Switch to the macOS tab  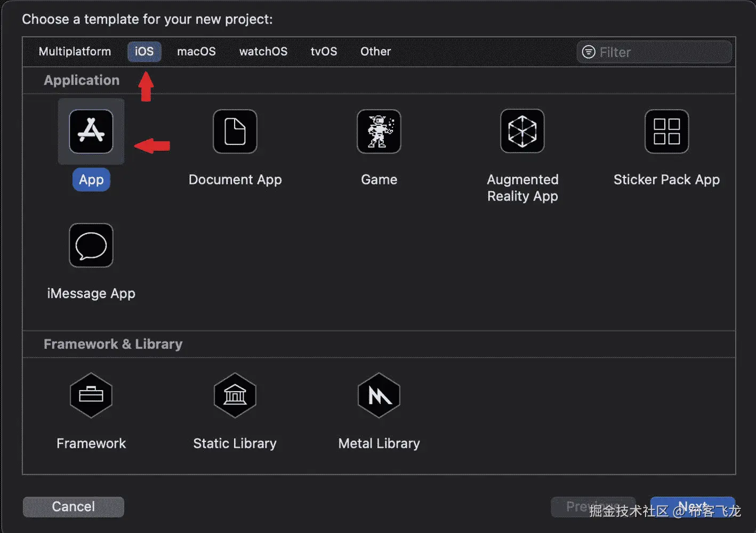click(x=197, y=51)
